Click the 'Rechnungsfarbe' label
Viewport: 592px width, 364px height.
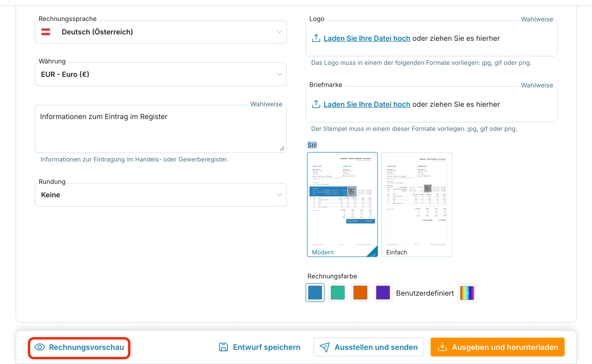point(332,276)
